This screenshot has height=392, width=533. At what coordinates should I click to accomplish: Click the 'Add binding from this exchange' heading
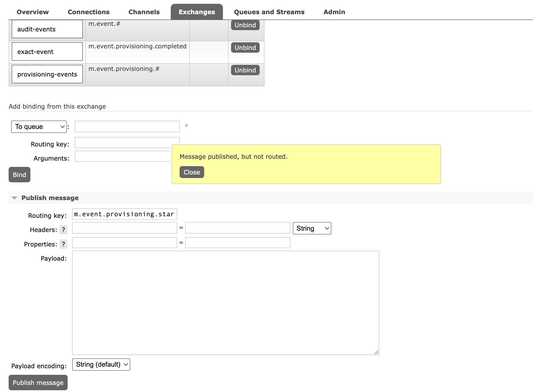point(57,106)
